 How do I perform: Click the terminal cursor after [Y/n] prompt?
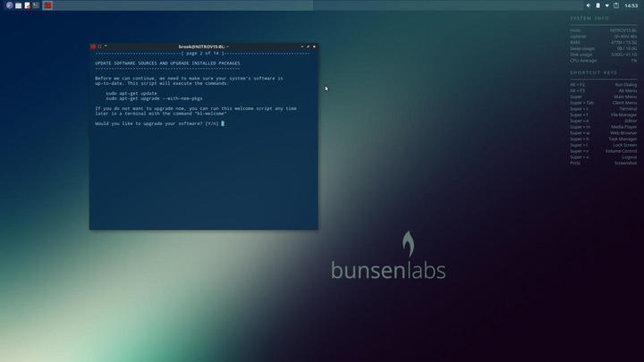pos(223,123)
